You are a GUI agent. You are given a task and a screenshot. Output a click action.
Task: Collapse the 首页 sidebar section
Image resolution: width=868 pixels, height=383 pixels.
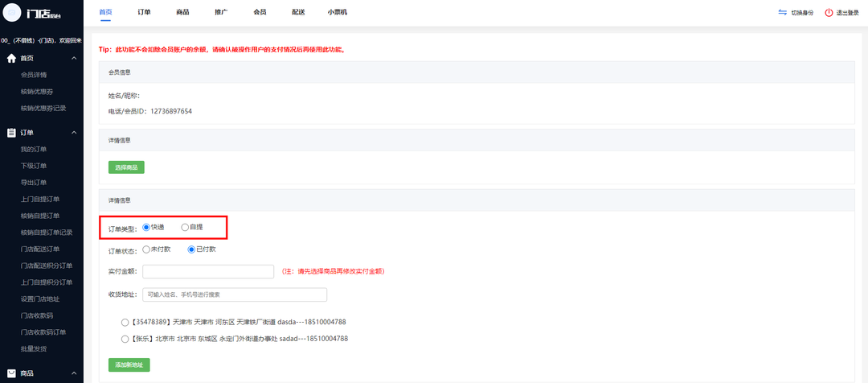[74, 58]
